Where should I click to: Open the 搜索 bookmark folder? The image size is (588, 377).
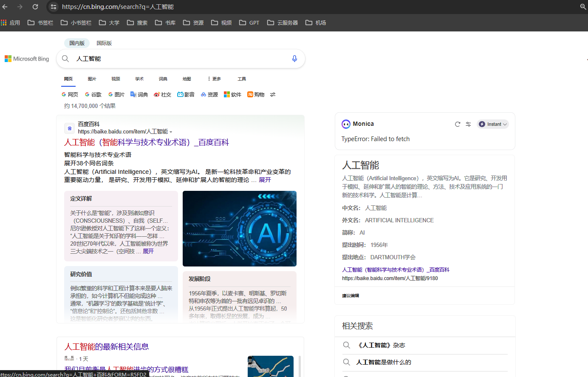pos(137,23)
